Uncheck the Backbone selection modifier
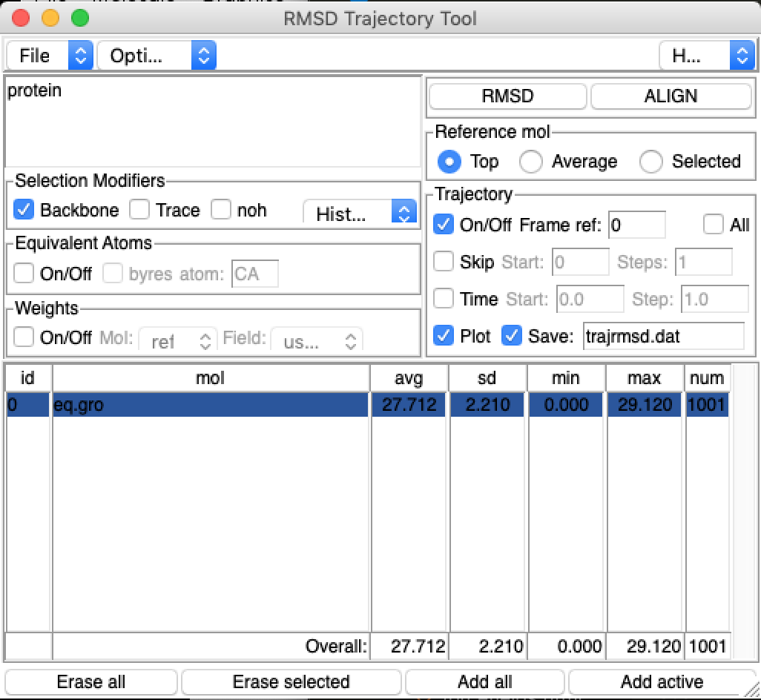The width and height of the screenshot is (761, 700). pyautogui.click(x=24, y=211)
